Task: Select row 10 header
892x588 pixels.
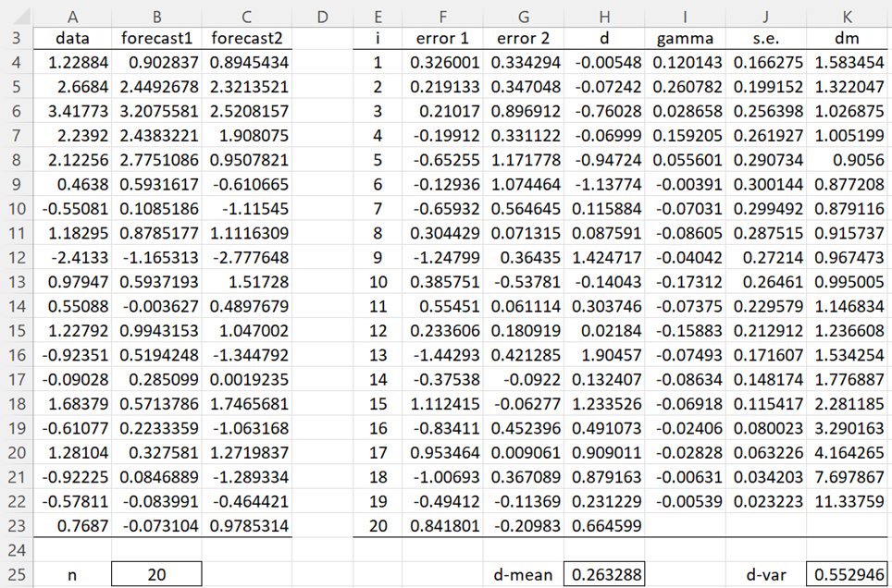Action: pos(17,209)
